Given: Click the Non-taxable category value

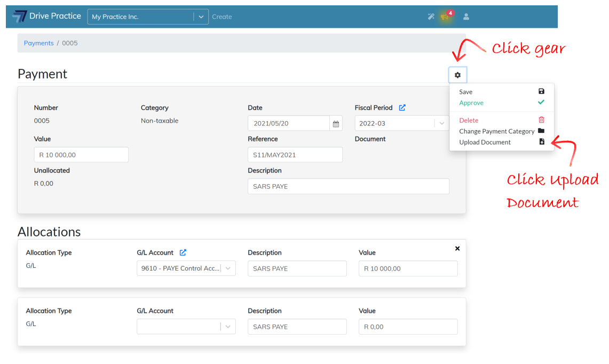Looking at the screenshot, I should coord(160,121).
